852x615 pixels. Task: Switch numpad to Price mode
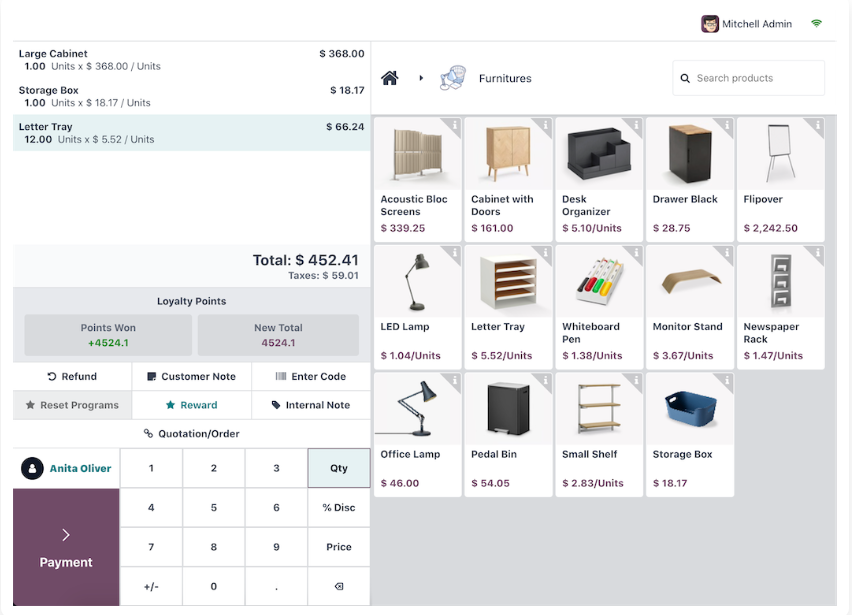(x=339, y=547)
